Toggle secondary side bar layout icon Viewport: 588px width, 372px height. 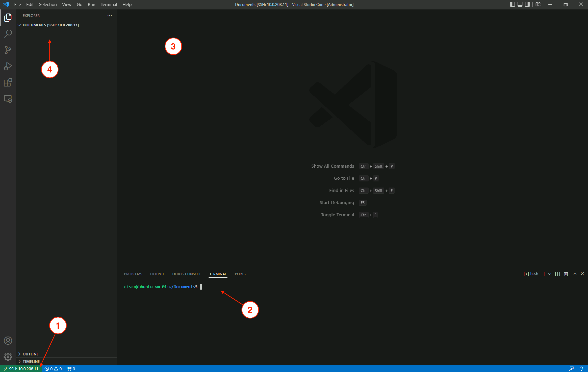[527, 4]
